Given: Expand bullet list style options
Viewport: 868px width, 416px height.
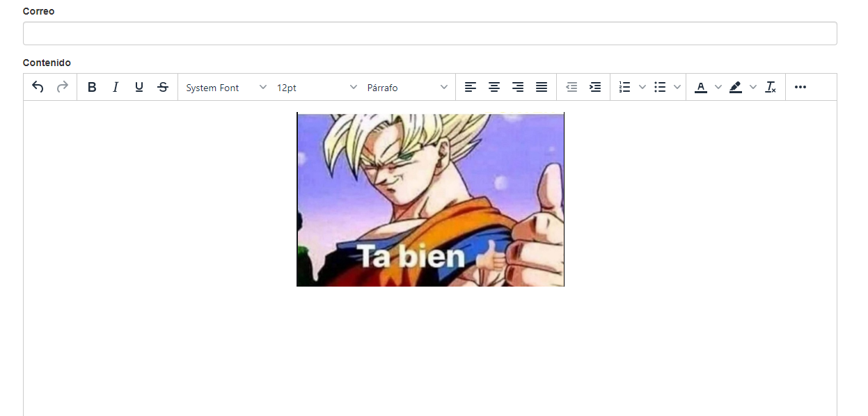Looking at the screenshot, I should coord(677,87).
